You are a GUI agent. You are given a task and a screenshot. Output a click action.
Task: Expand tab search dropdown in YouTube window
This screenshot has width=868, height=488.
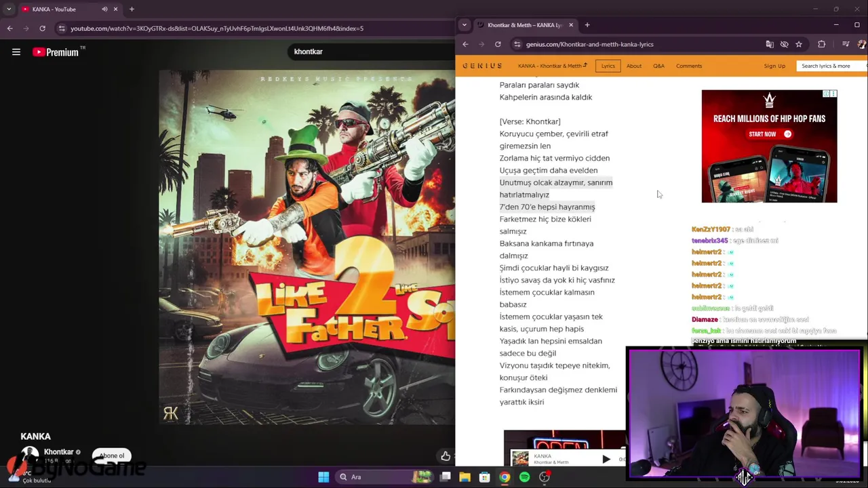pyautogui.click(x=9, y=9)
